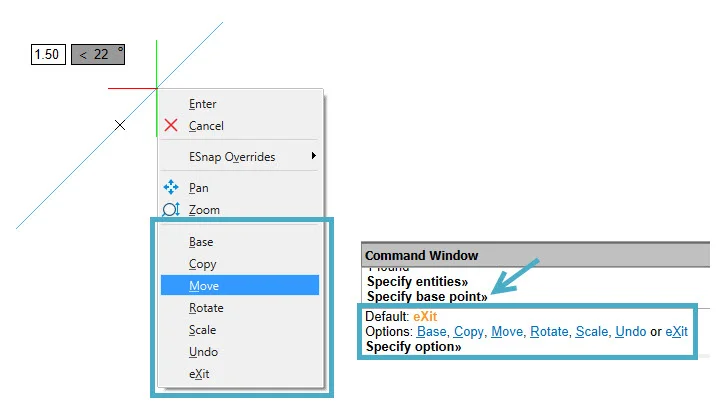
Task: Choose Scale from the context menu
Action: click(x=202, y=330)
